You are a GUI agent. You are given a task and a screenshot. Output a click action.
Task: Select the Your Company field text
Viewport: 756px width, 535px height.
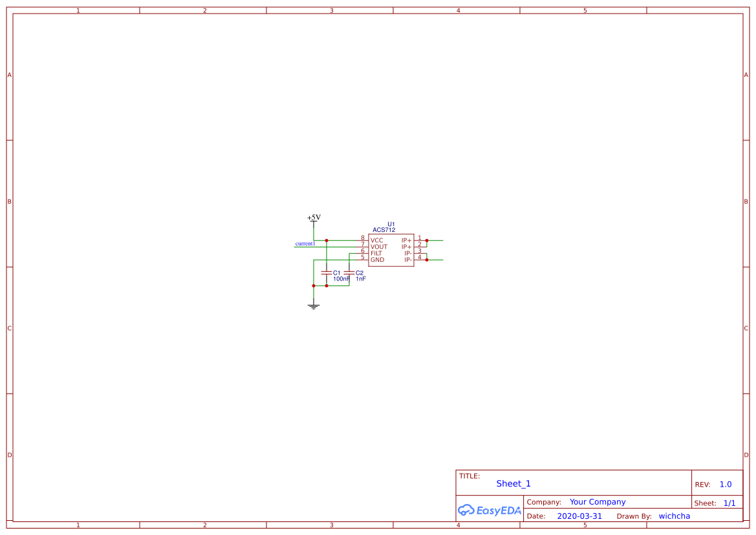click(597, 501)
